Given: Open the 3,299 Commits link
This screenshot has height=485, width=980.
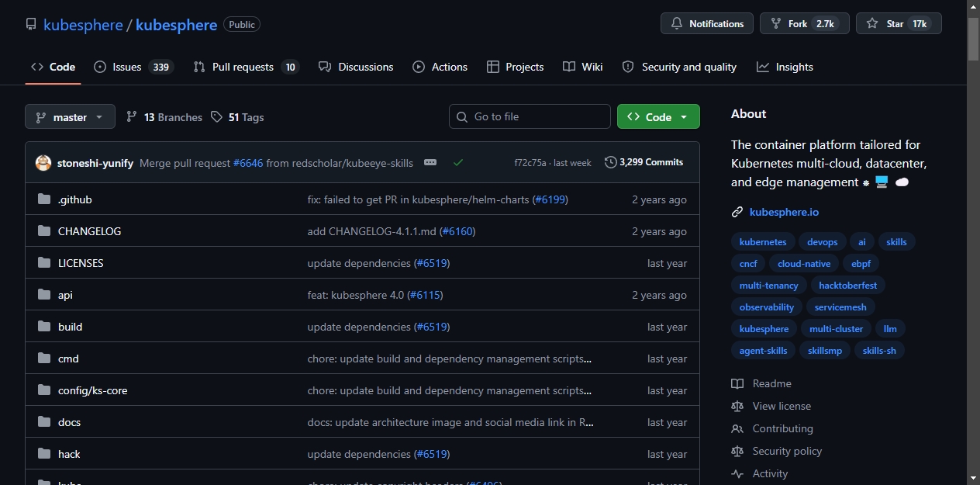Looking at the screenshot, I should tap(644, 162).
